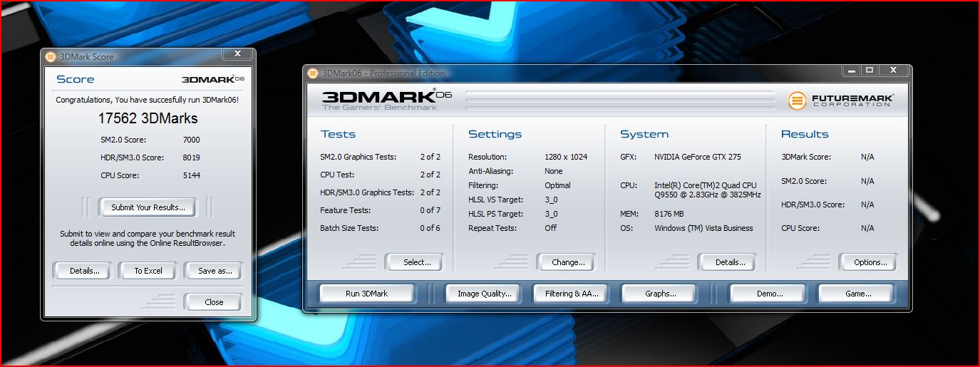Open the Graphs... tool
This screenshot has width=980, height=367.
[x=660, y=294]
